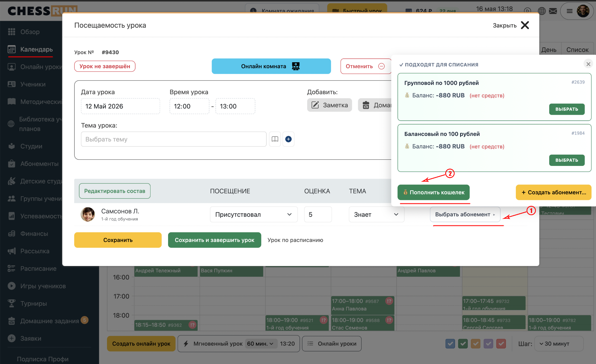Open the Успеваемость sidebar icon
596x364 pixels.
coord(11,216)
